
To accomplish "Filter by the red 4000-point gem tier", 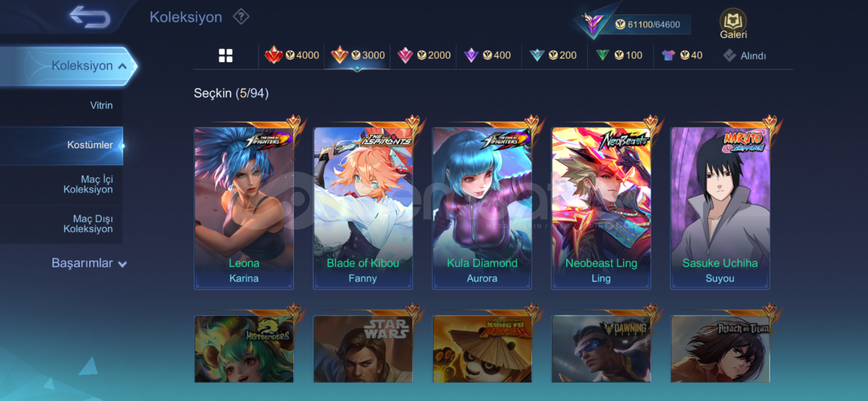I will (x=292, y=55).
